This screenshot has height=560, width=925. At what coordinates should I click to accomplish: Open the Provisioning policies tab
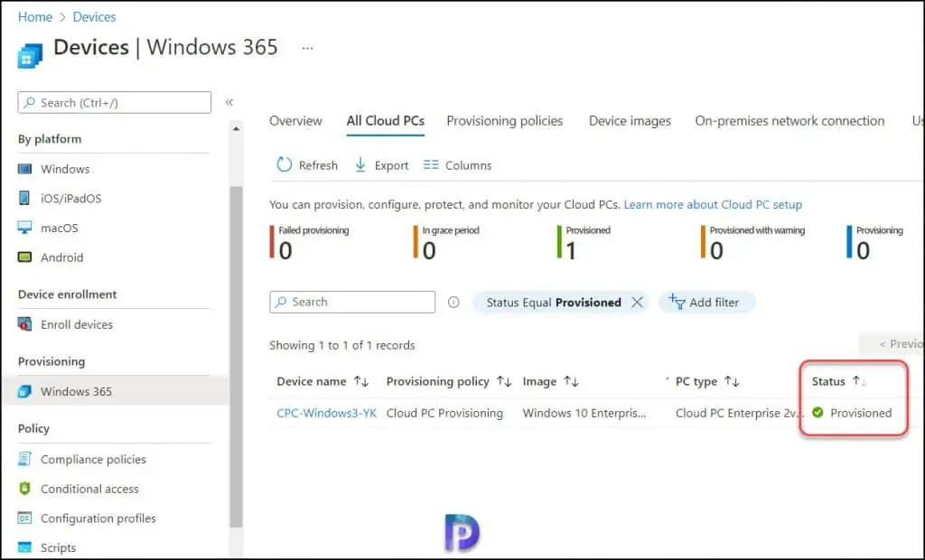point(504,121)
